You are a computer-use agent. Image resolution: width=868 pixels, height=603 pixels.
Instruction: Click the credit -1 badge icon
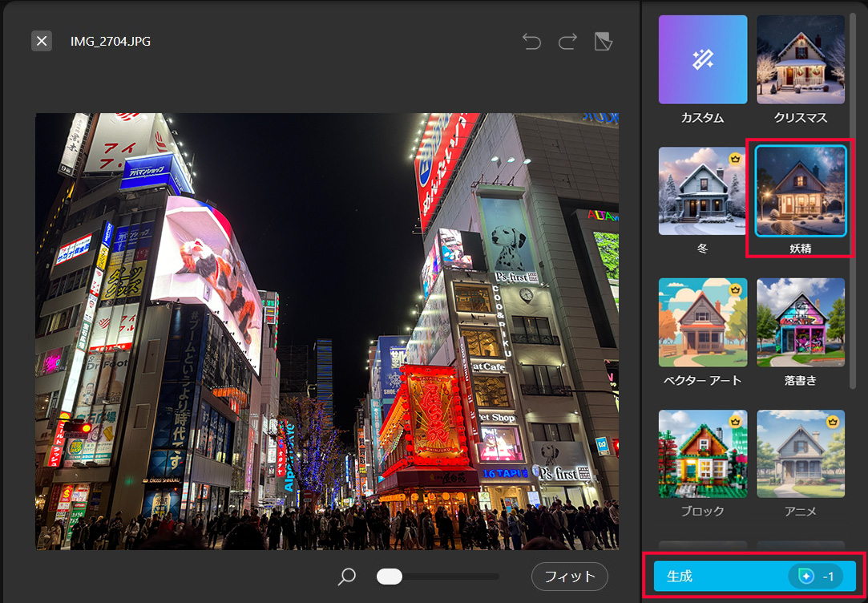[x=815, y=577]
